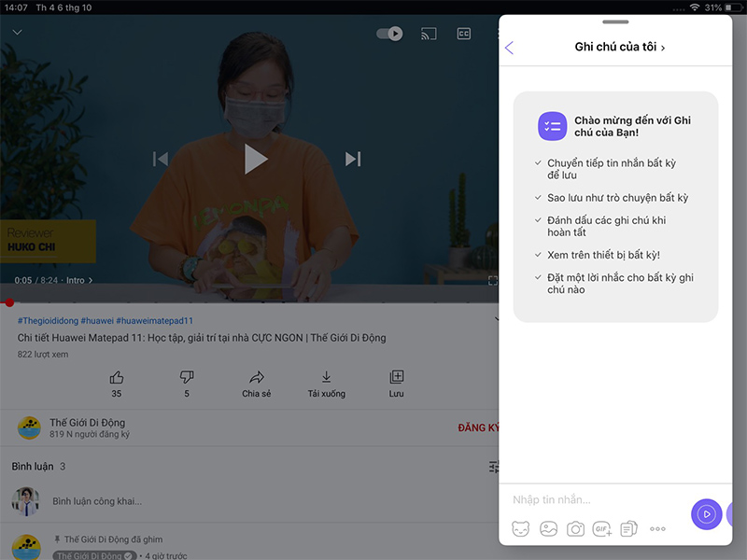Viewport: 747px width, 560px height.
Task: Enter fullscreen video mode
Action: coord(493,281)
